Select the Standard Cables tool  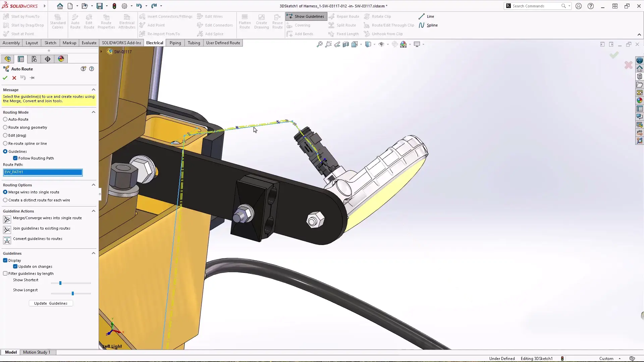[57, 21]
